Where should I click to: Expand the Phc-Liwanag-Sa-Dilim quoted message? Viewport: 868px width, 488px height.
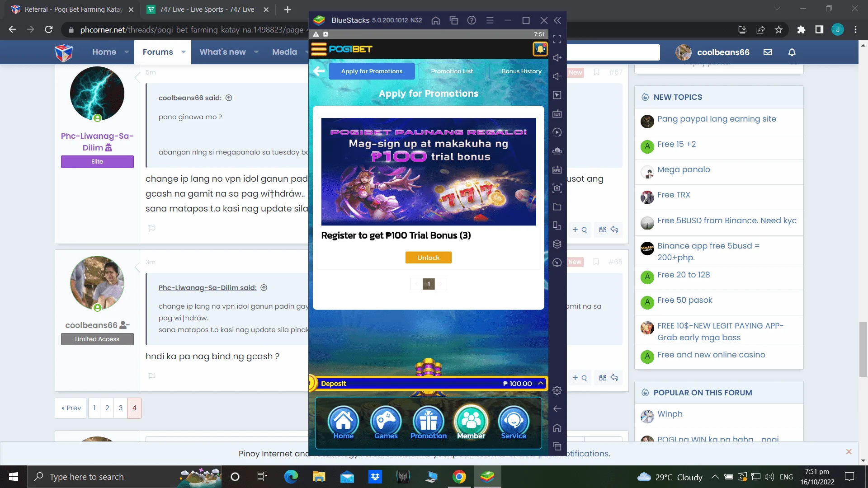(x=264, y=288)
